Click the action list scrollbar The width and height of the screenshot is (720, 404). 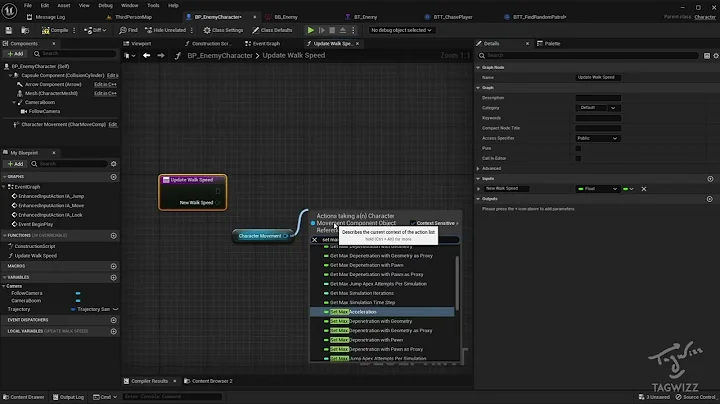457,283
